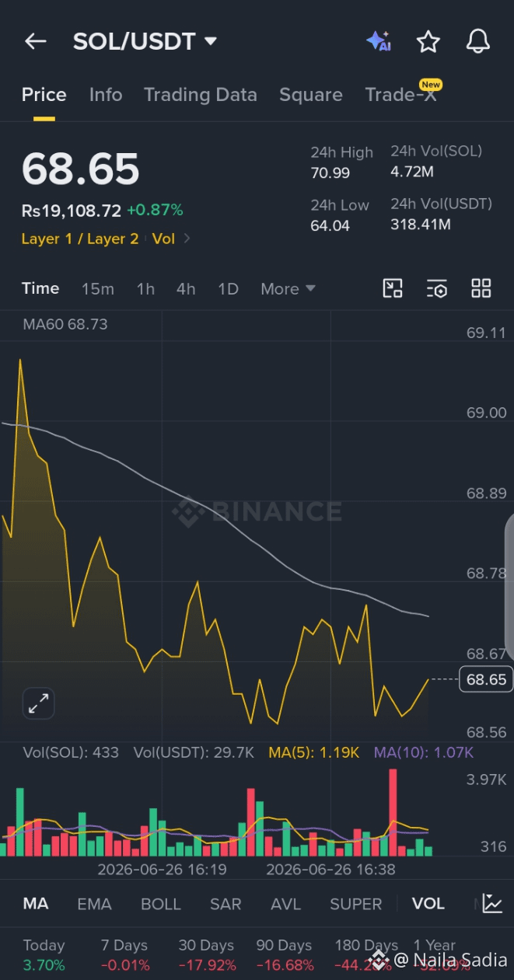This screenshot has height=980, width=514.
Task: Tap the MA(5): 1.19K volume label
Action: (314, 752)
